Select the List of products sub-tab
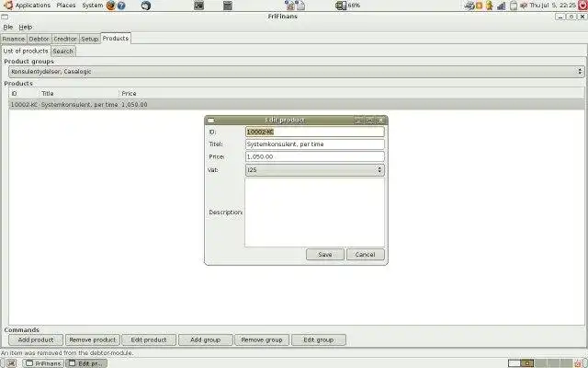The height and width of the screenshot is (368, 588). click(x=26, y=51)
